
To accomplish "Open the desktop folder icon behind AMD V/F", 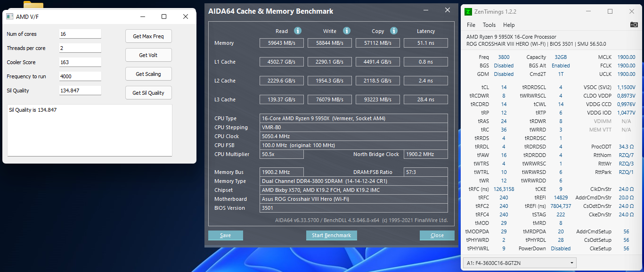I will coord(33,5).
